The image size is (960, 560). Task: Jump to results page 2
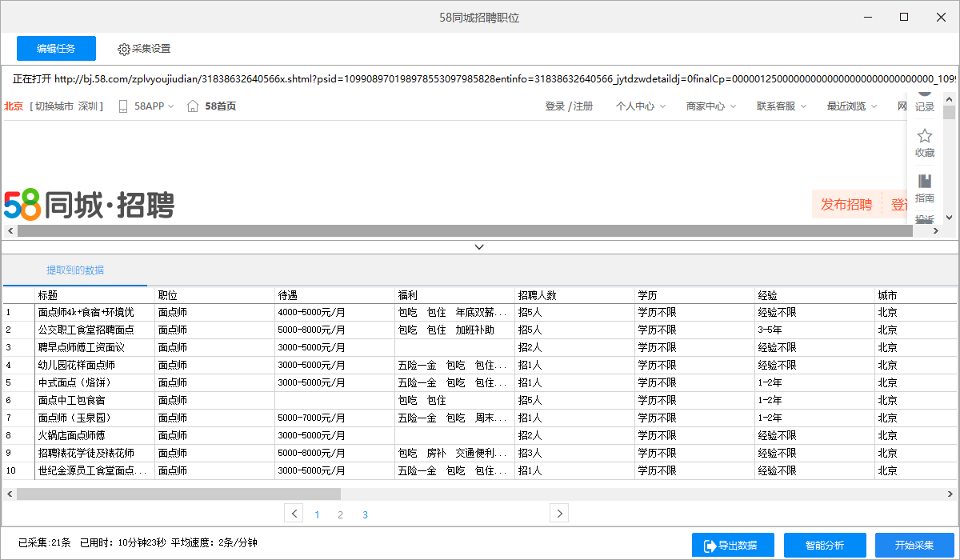340,514
